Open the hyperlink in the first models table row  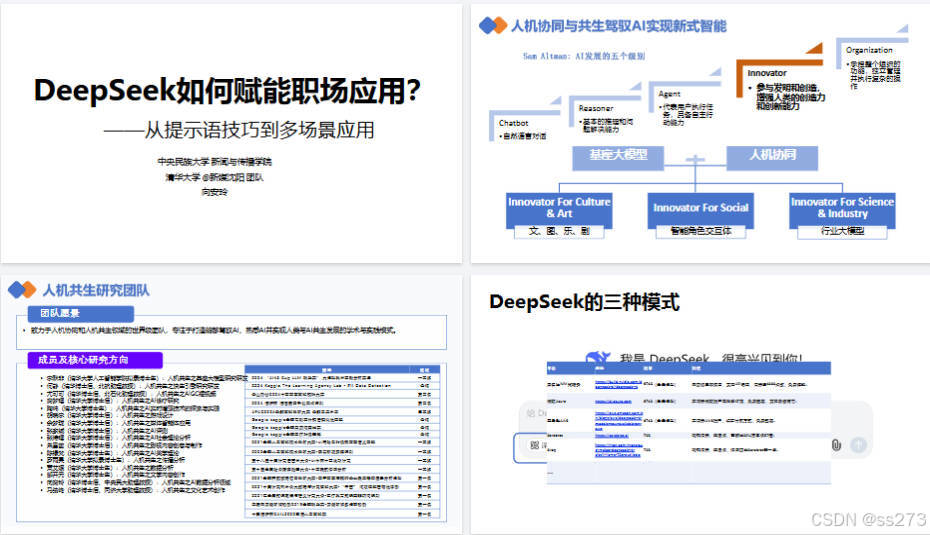(x=619, y=384)
